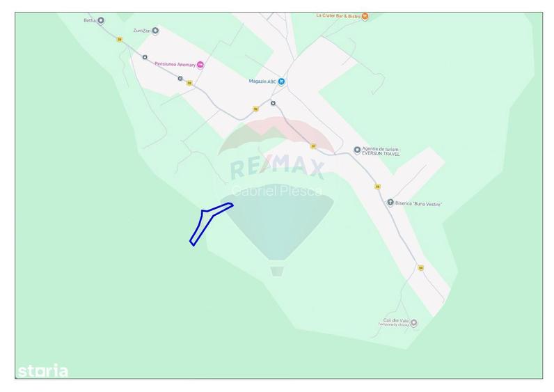Click the Magazin ABC blue shop icon
The height and width of the screenshot is (392, 554).
(x=281, y=81)
